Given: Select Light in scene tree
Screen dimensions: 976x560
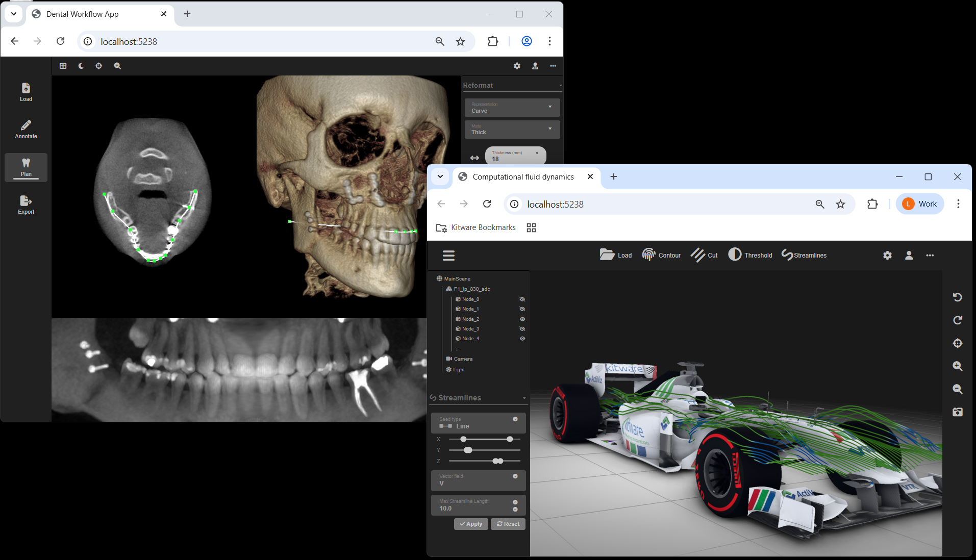Looking at the screenshot, I should tap(455, 370).
